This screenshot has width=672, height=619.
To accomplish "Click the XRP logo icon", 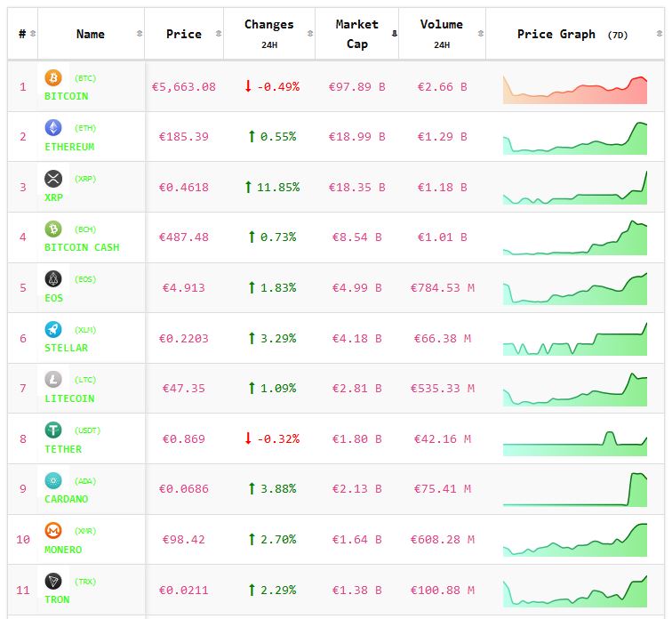I will point(53,179).
